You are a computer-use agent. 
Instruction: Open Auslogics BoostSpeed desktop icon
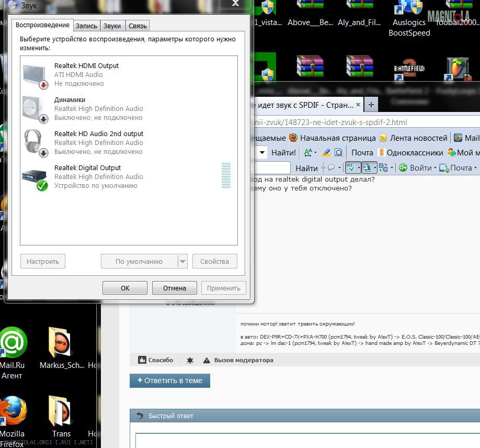pyautogui.click(x=409, y=18)
